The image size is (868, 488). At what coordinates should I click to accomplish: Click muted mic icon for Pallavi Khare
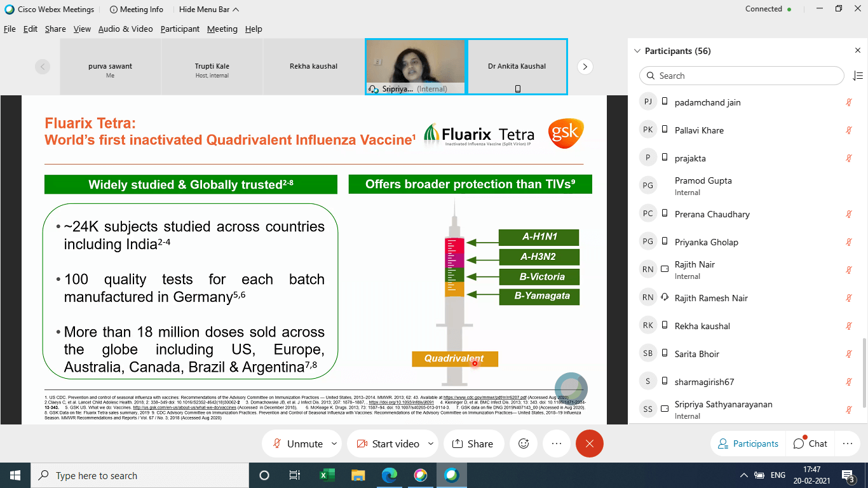pos(848,130)
